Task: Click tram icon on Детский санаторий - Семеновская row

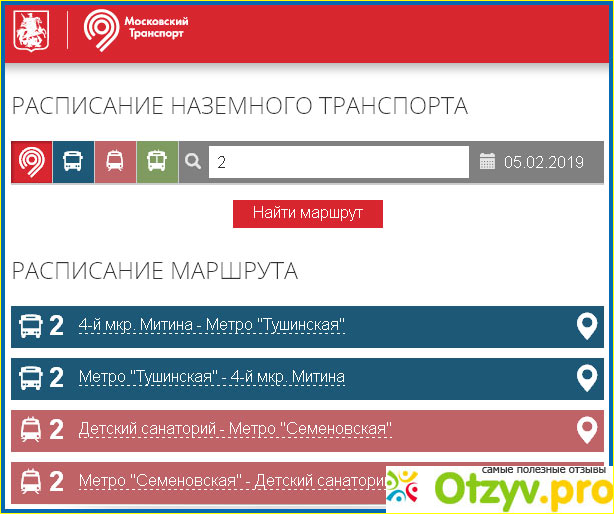Action: 31,430
